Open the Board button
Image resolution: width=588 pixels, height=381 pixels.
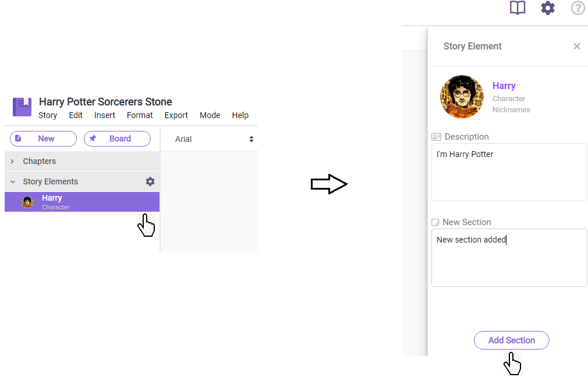(117, 138)
